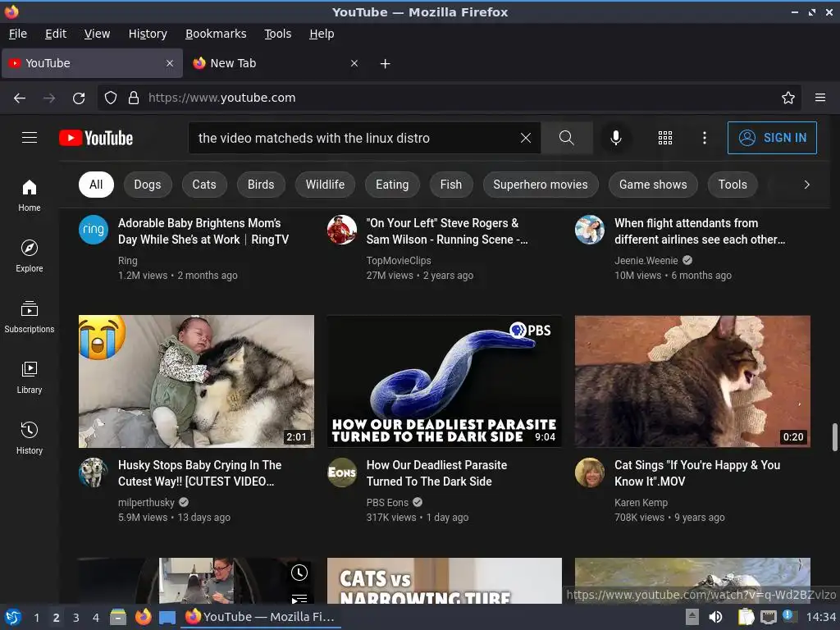Open the Bookmarks menu

point(216,34)
